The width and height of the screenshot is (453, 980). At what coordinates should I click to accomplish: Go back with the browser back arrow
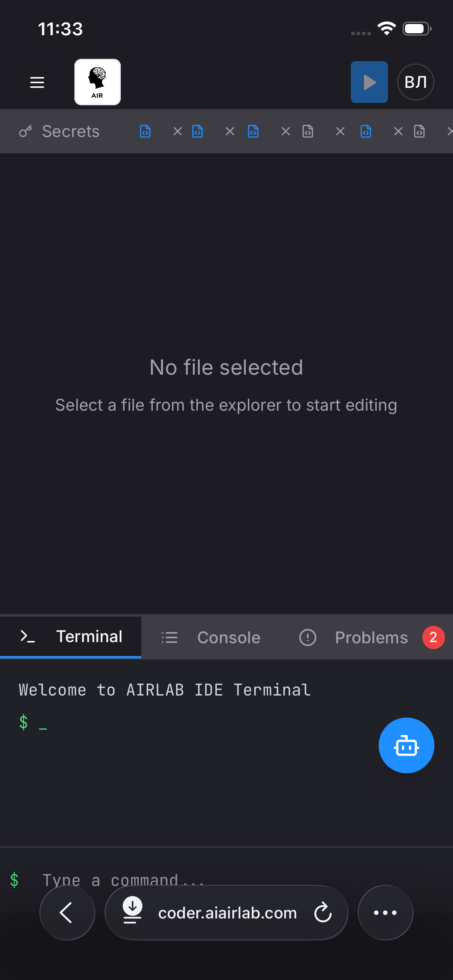[67, 913]
